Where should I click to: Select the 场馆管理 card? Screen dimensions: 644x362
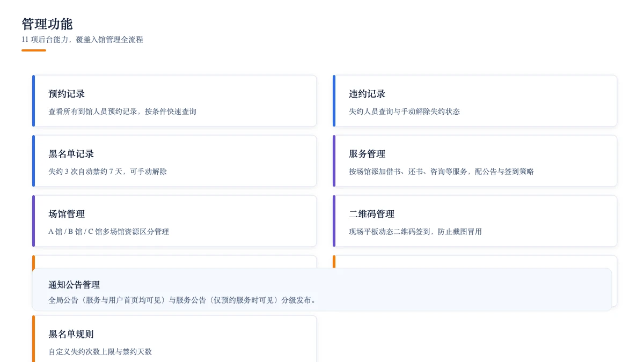coord(174,221)
